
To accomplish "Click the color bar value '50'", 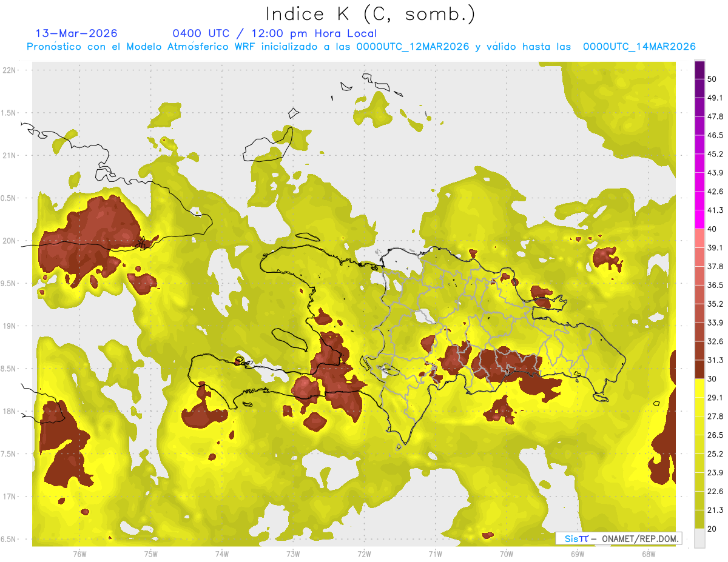I will [x=713, y=79].
